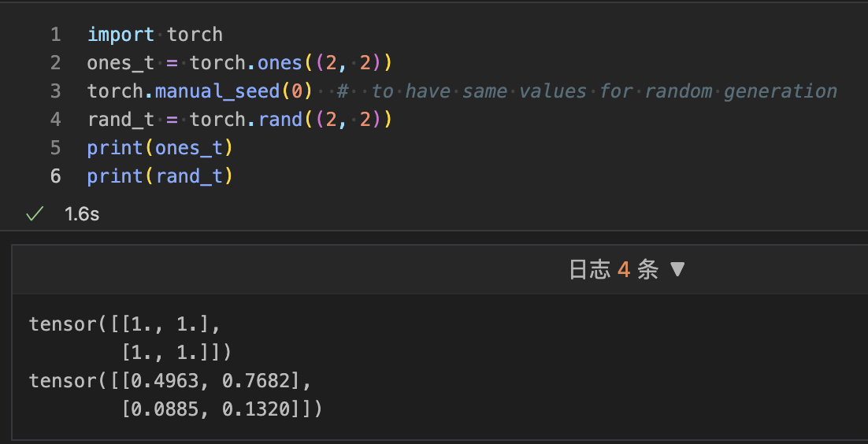Click the 1.6s execution time label
Image resolution: width=868 pixels, height=444 pixels.
[82, 214]
